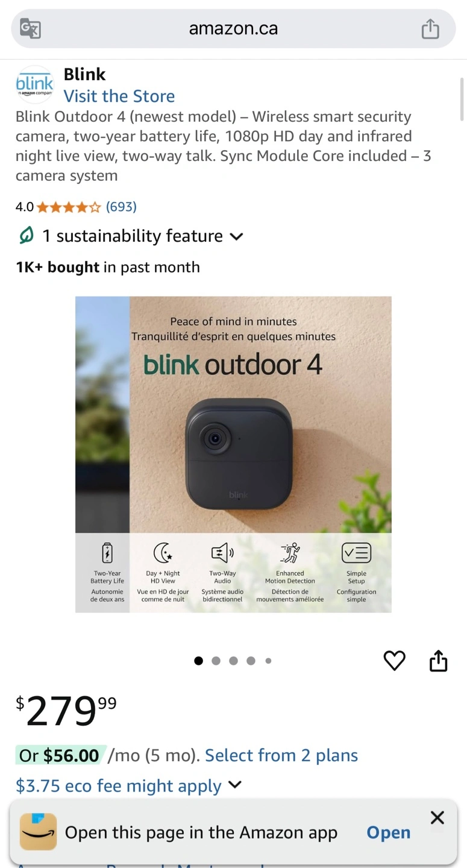Expand the eco fee details chevron

(x=235, y=785)
